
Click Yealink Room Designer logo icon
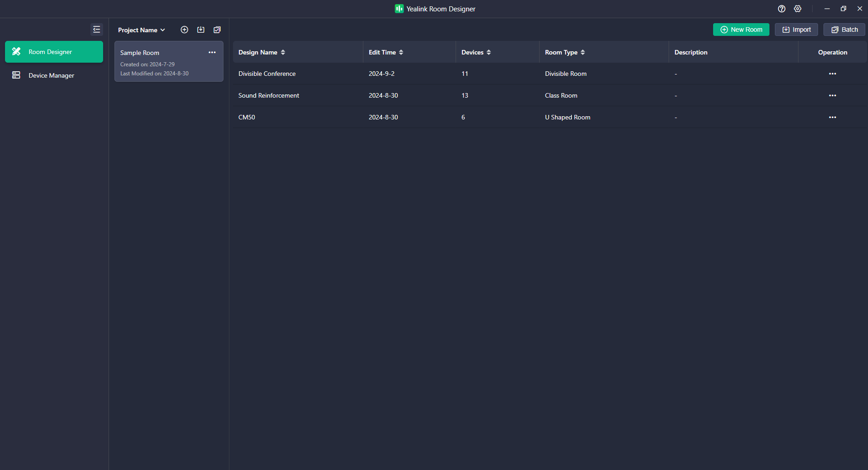[399, 9]
